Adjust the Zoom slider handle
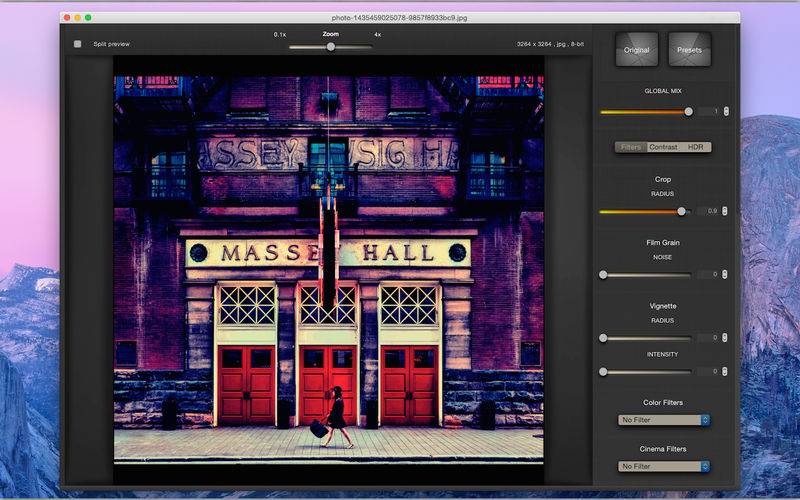This screenshot has height=500, width=800. 331,47
